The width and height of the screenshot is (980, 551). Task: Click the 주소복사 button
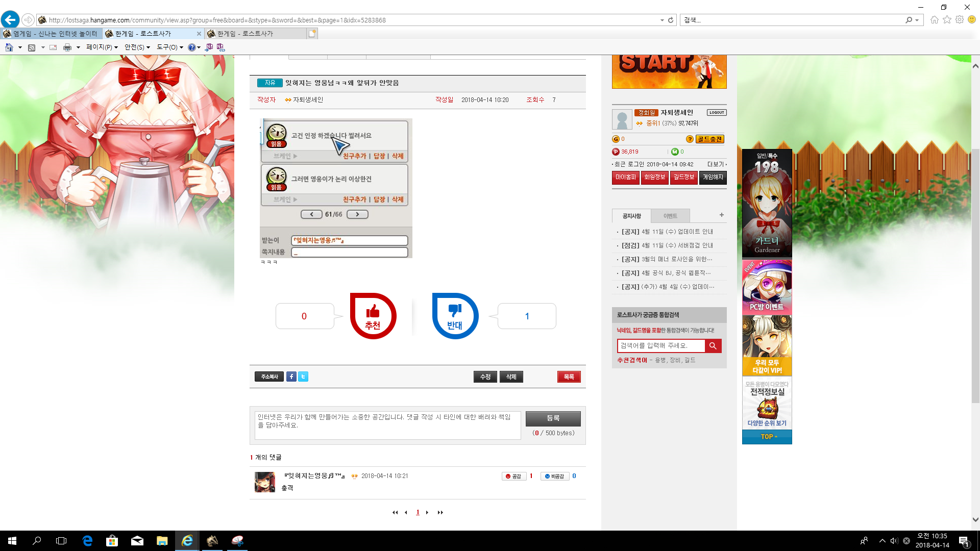[x=269, y=377]
